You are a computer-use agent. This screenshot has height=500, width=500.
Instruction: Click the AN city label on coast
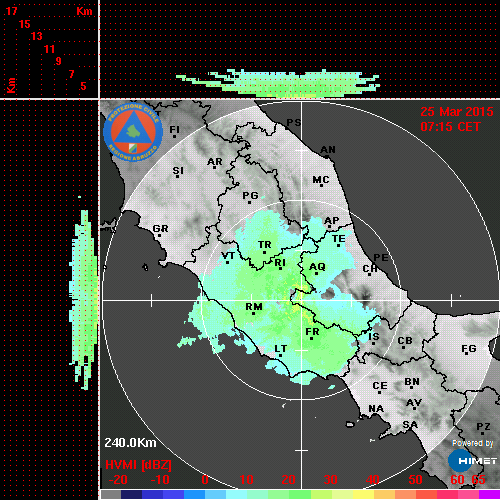[328, 150]
